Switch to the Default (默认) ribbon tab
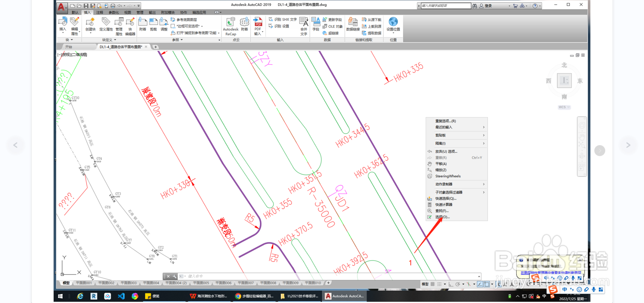This screenshot has height=303, width=644. (75, 12)
